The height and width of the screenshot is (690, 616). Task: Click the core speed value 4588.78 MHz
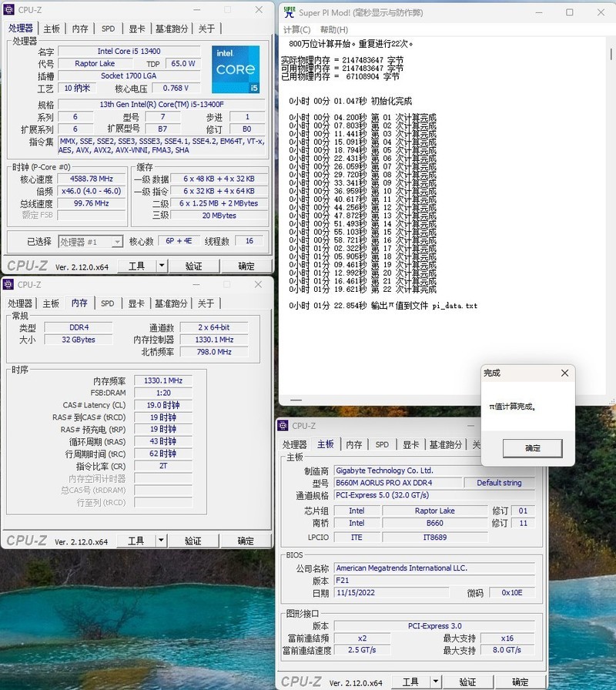91,179
